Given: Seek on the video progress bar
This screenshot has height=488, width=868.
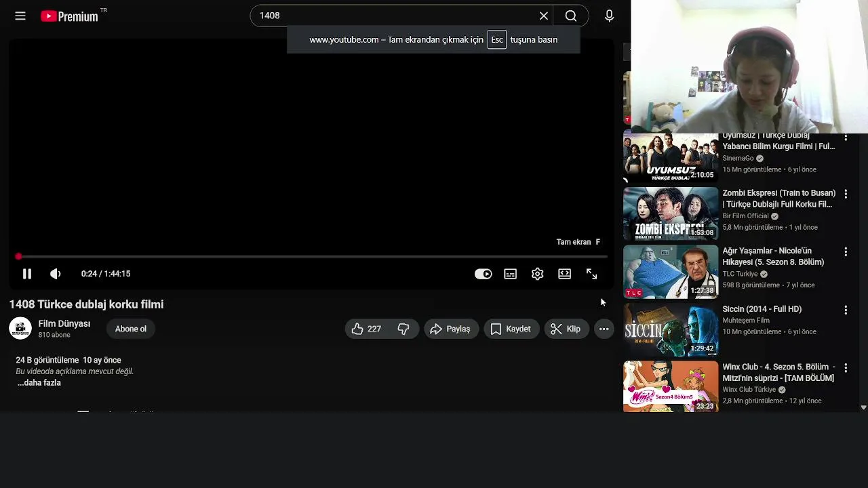Looking at the screenshot, I should (x=312, y=257).
